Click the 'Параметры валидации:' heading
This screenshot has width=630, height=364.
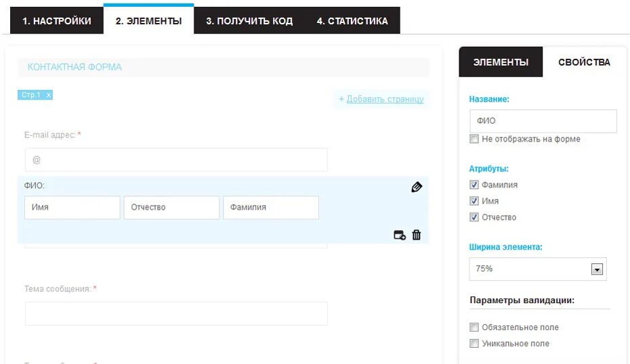click(x=522, y=300)
